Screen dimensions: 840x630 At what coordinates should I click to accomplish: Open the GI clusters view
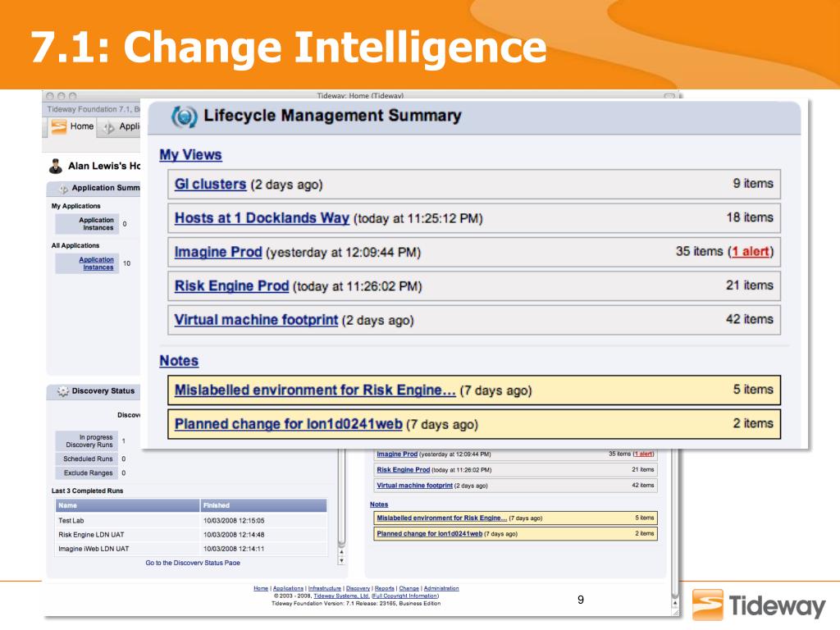click(210, 185)
